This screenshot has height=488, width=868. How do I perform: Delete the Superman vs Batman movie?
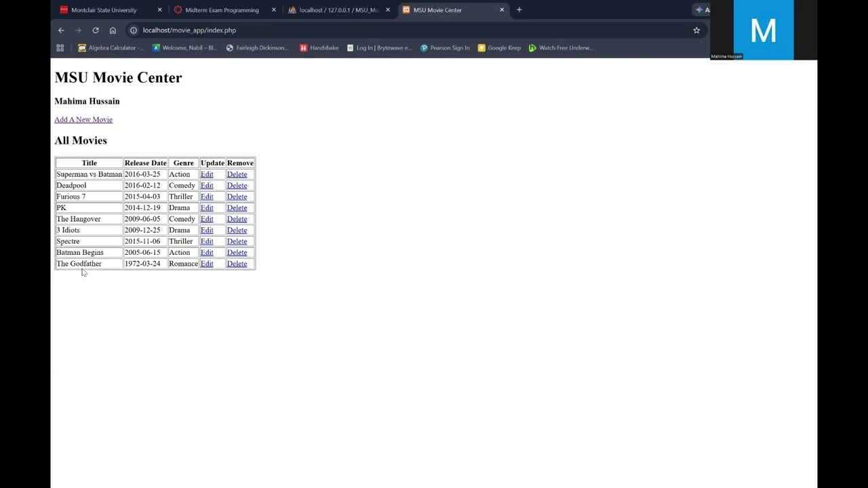coord(237,175)
